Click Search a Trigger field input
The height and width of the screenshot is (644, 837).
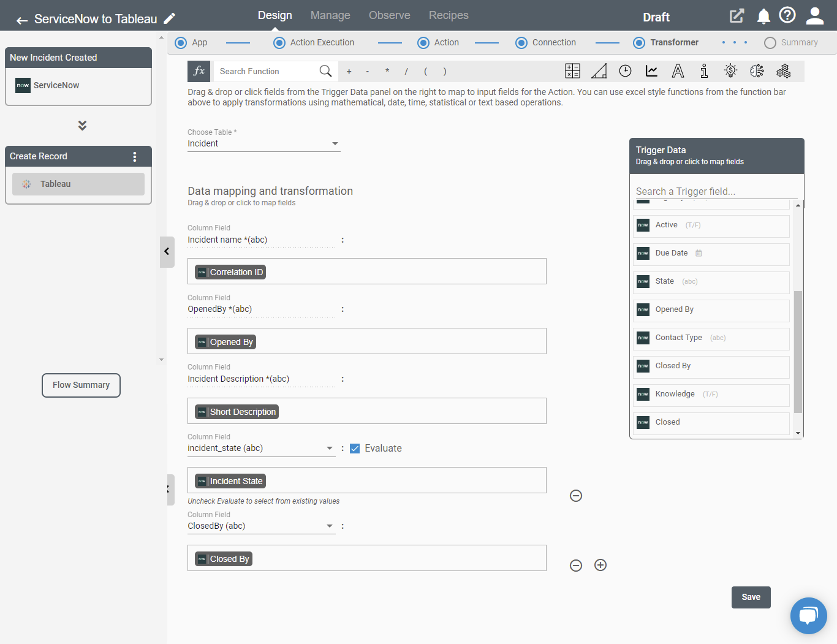[716, 191]
